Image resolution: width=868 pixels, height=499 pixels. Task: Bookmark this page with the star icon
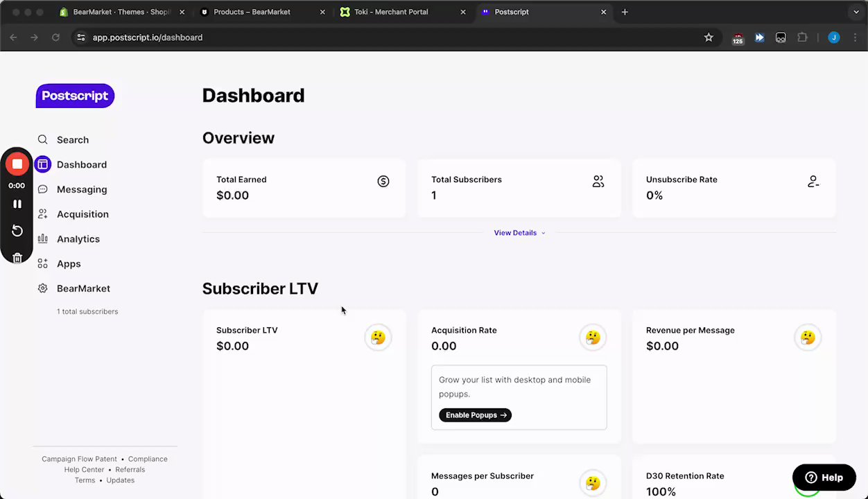[x=709, y=37]
